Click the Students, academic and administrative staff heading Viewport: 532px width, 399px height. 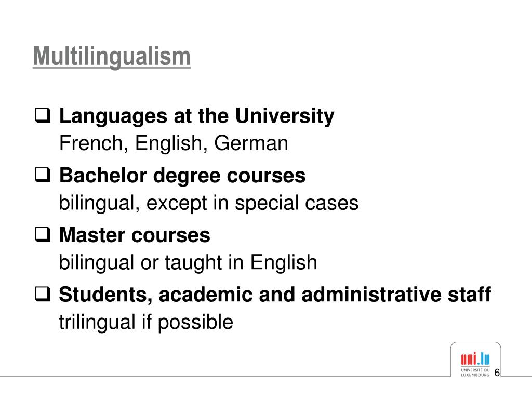275,294
